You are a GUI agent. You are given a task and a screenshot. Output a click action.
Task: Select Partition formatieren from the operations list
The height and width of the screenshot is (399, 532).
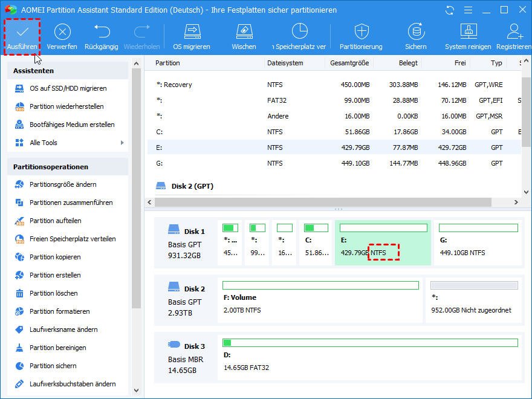click(59, 311)
